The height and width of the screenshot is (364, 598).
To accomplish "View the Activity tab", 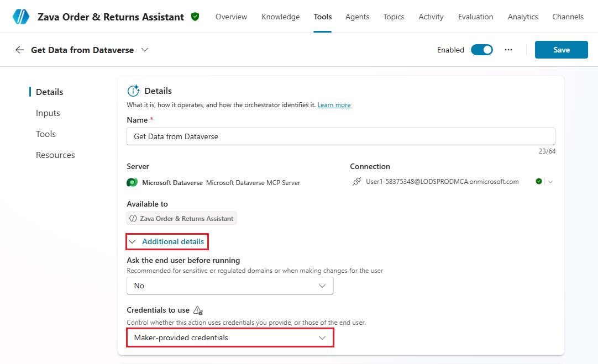I will pyautogui.click(x=431, y=17).
